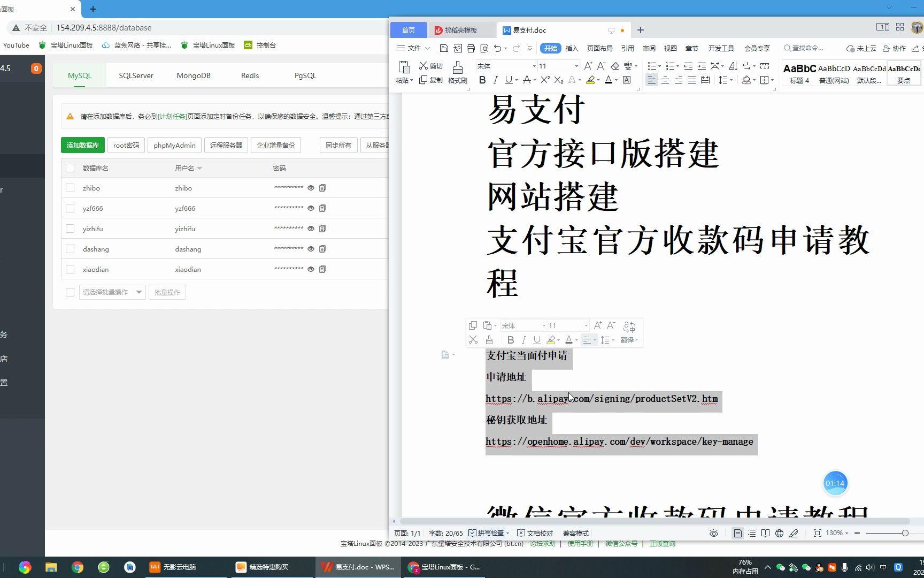Expand the 文件 menu dropdown arrow
Screen dimensions: 924x578
click(x=427, y=48)
